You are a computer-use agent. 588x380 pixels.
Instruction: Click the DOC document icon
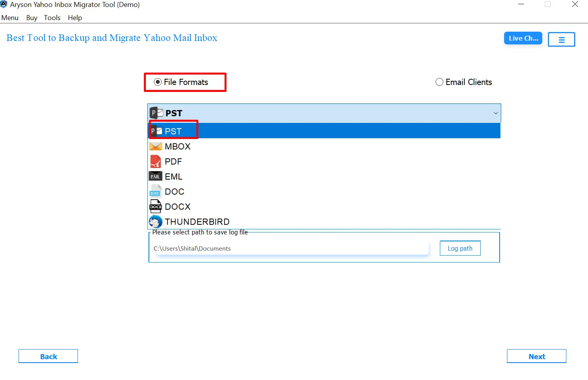155,192
